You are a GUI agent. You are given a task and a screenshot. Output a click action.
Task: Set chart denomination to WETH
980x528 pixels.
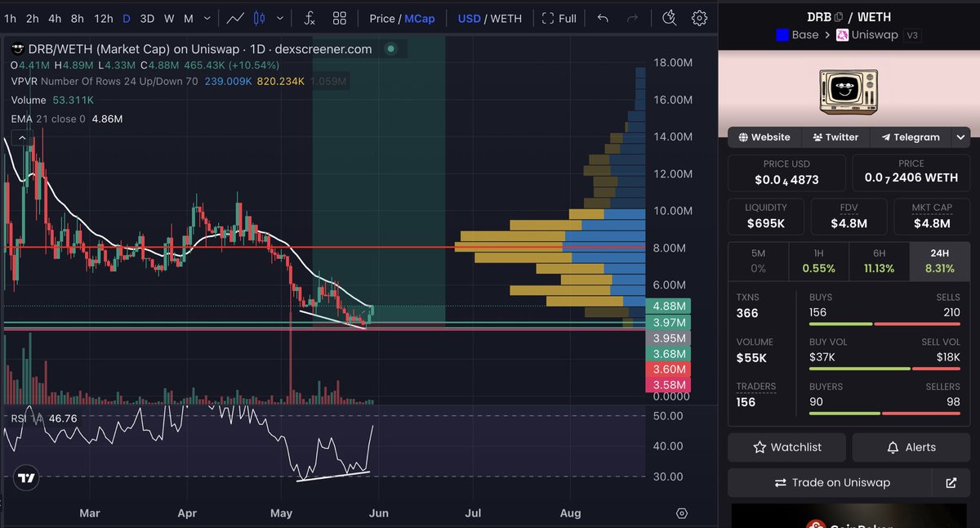click(506, 18)
